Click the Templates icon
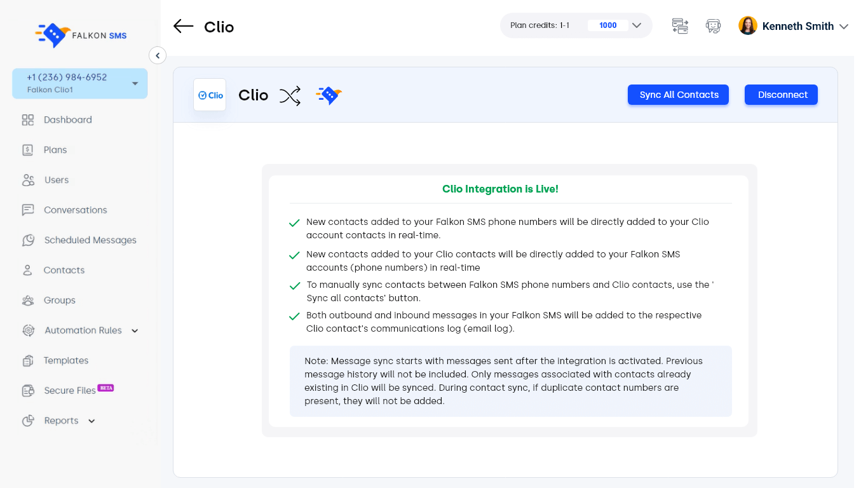This screenshot has height=488, width=868. [x=27, y=361]
